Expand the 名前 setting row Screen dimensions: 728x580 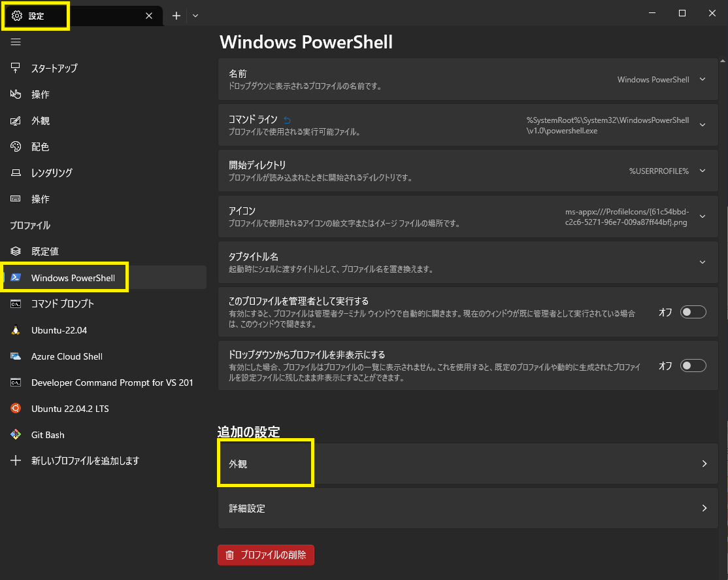(x=703, y=79)
